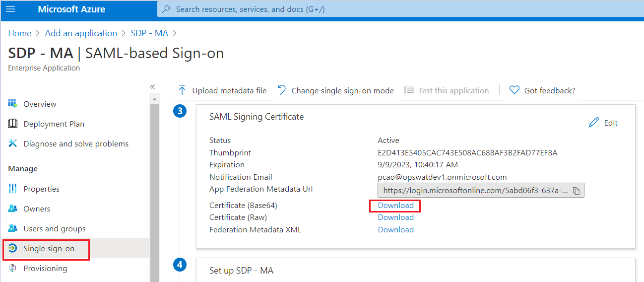The width and height of the screenshot is (644, 282).
Task: Select Provisioning in the sidebar
Action: coord(45,268)
